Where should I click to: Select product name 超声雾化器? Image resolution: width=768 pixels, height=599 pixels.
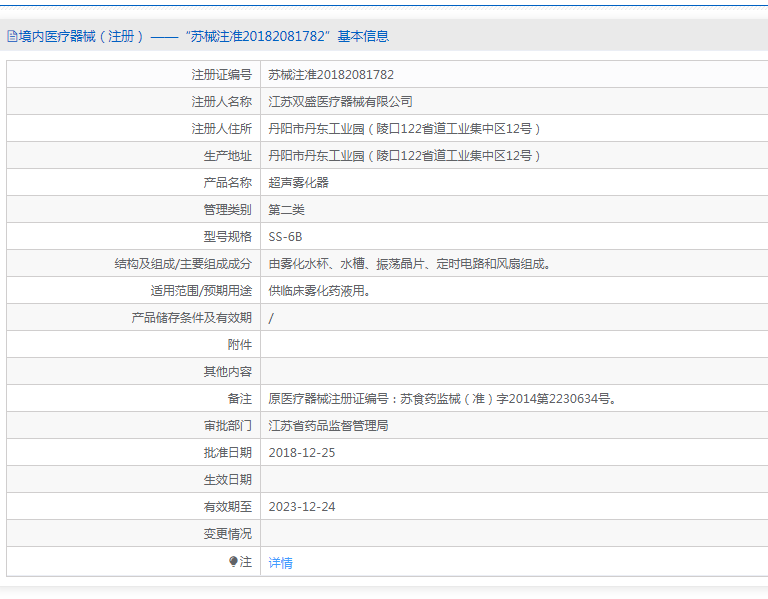[298, 183]
